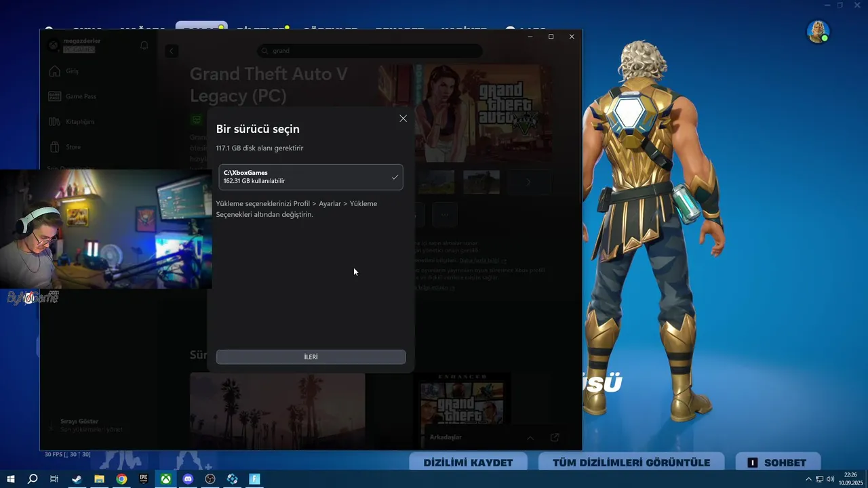Switch to Fortnite on taskbar
This screenshot has width=868, height=488.
pos(254,479)
